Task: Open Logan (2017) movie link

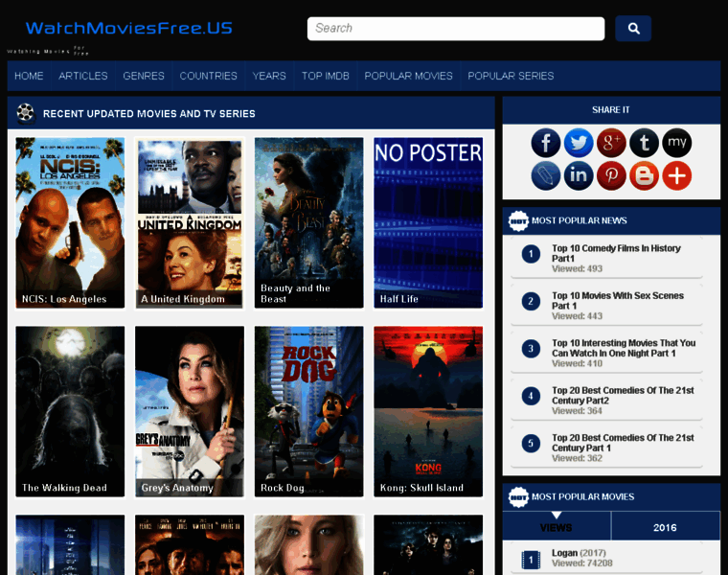Action: coord(579,553)
